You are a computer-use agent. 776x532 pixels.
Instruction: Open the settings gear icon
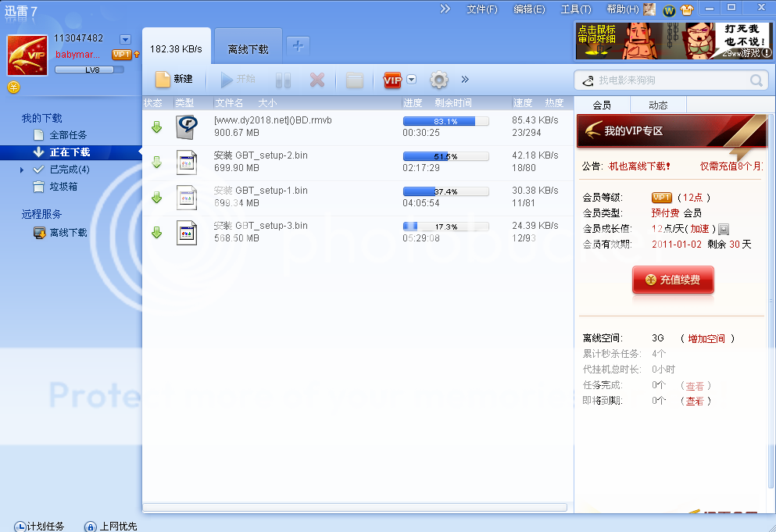[439, 80]
